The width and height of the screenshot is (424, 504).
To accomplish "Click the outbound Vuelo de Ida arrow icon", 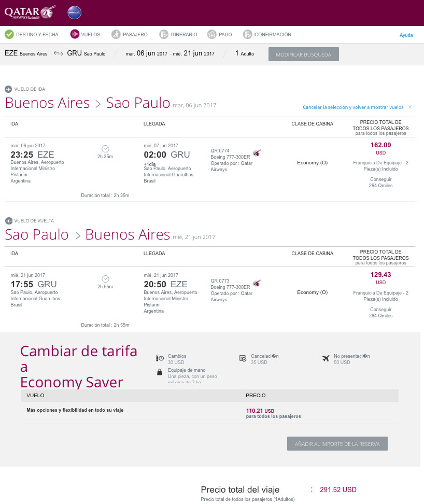I will pos(8,89).
